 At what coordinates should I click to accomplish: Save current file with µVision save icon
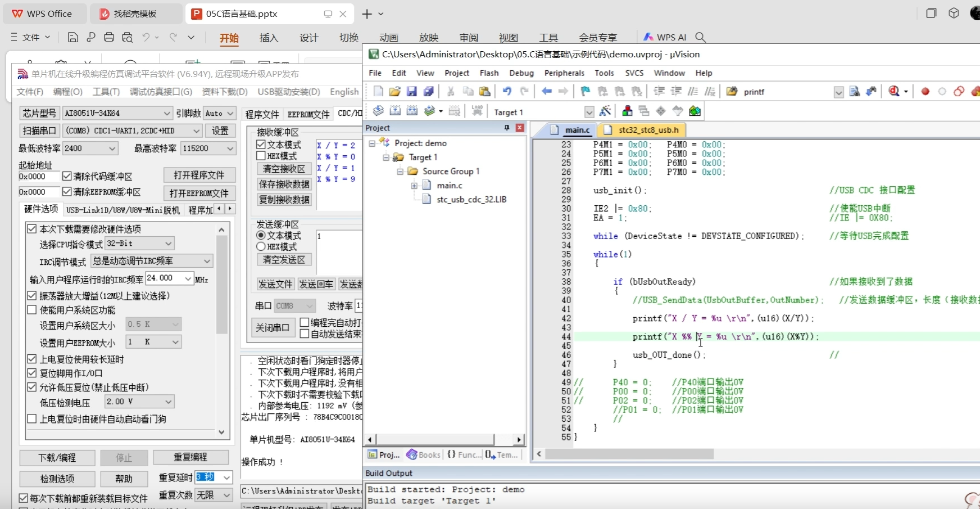412,91
